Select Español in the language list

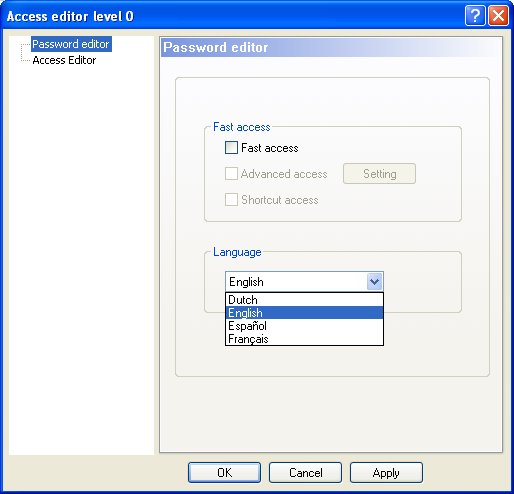point(304,326)
